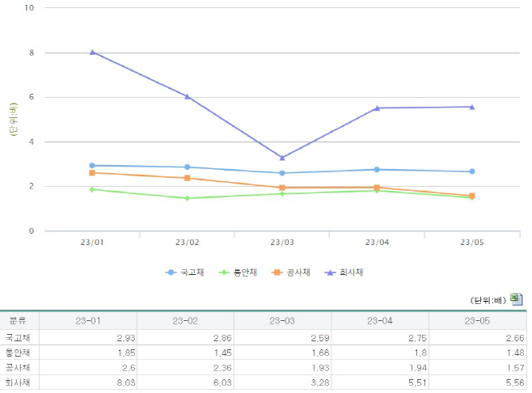The width and height of the screenshot is (532, 393).
Task: Click the 공사채 row label in table
Action: coord(18,368)
